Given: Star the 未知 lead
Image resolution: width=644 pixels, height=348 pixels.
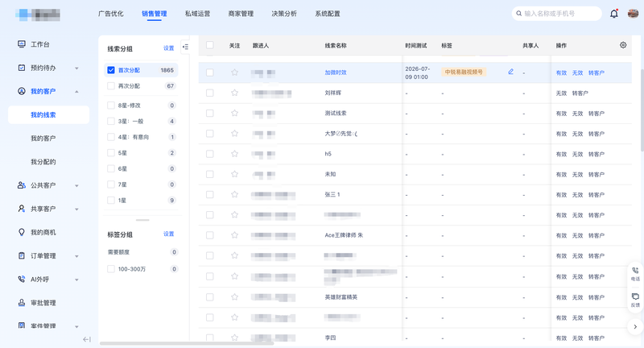Looking at the screenshot, I should 234,174.
